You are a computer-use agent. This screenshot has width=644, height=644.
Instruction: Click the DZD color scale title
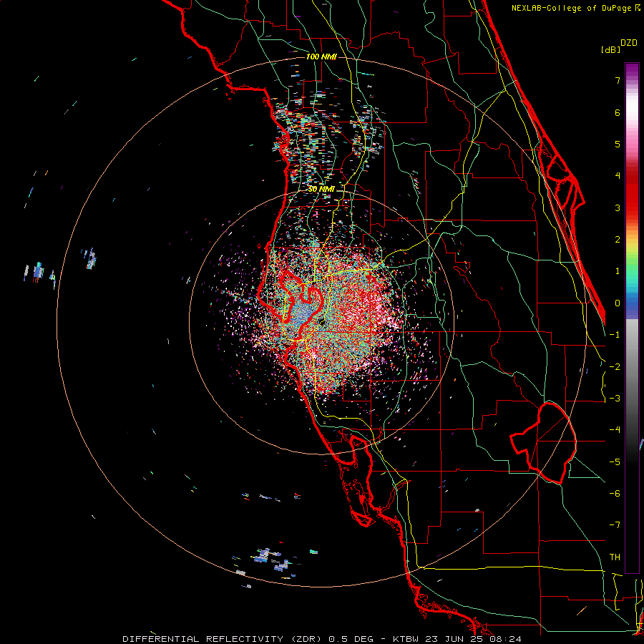(629, 43)
